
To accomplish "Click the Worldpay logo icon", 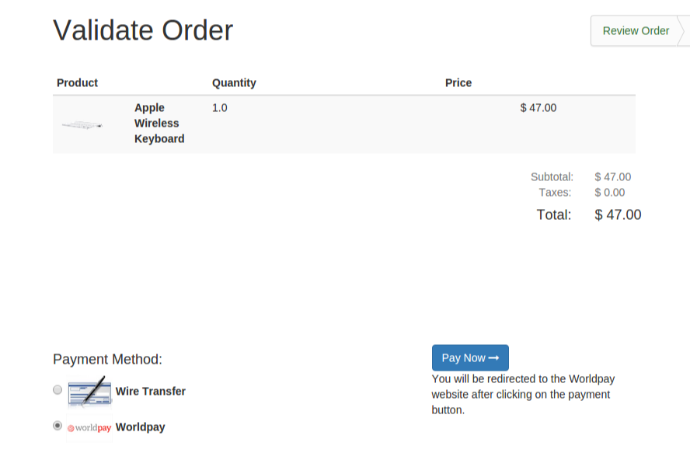I will [x=89, y=427].
